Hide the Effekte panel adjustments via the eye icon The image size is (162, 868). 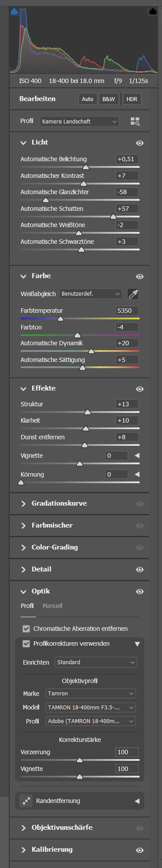[140, 389]
